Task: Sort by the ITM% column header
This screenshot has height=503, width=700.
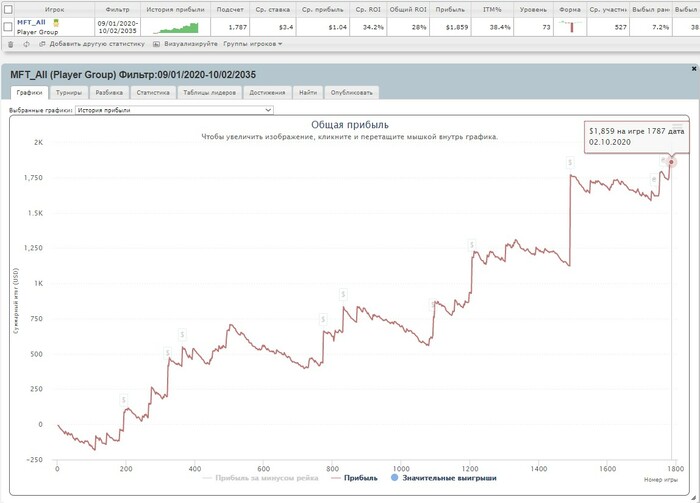Action: [492, 9]
